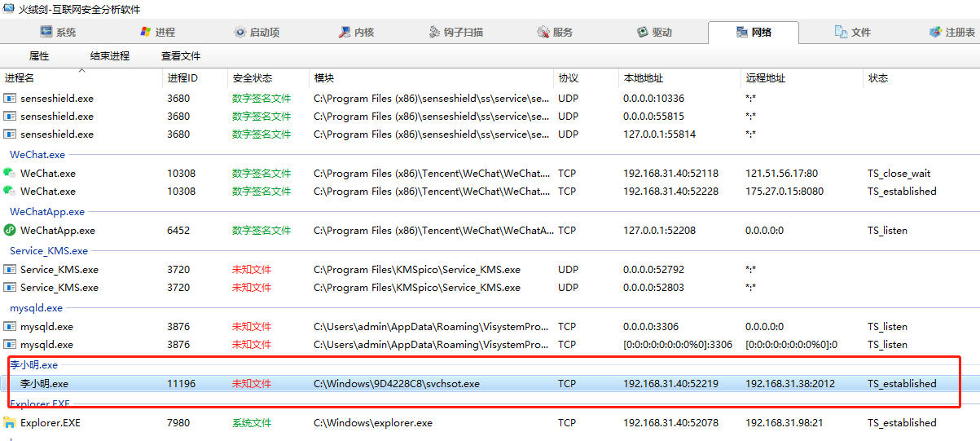The image size is (980, 441).
Task: Select the Explorer.EXE group header
Action: point(40,404)
